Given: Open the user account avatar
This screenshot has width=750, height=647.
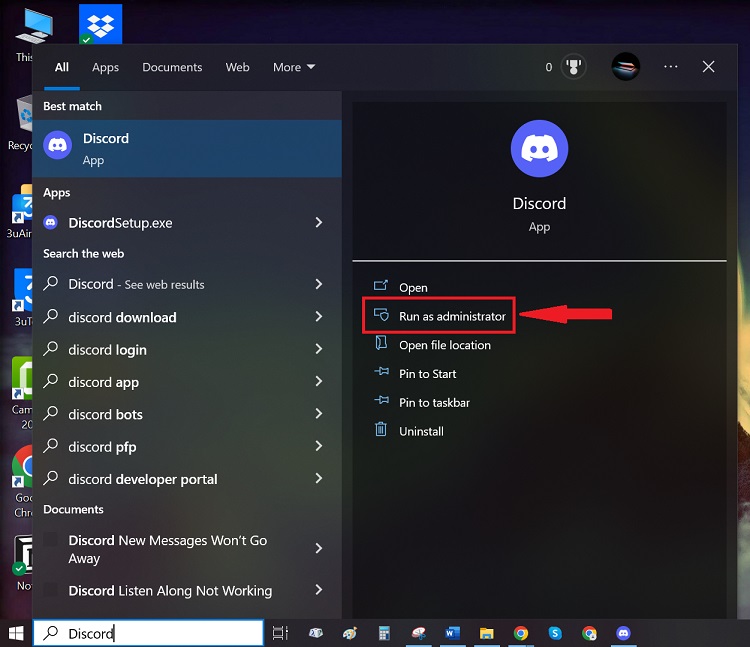Looking at the screenshot, I should click(x=626, y=66).
